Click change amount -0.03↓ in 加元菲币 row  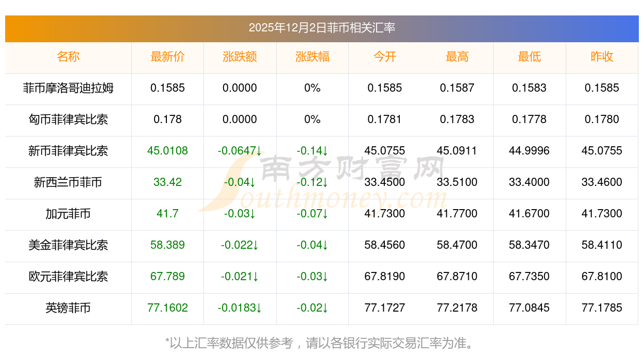[x=240, y=214]
